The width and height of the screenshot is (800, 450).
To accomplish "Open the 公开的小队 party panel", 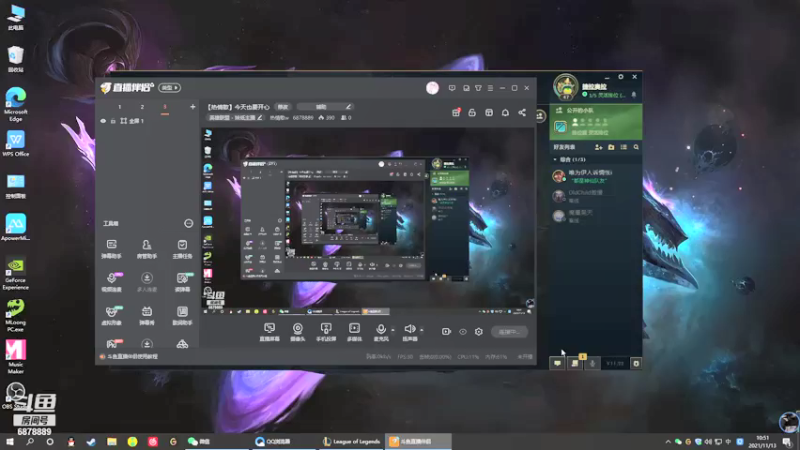I will tap(595, 121).
